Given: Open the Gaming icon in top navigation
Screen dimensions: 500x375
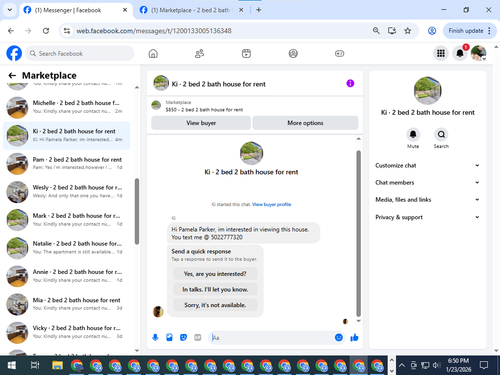Looking at the screenshot, I should pyautogui.click(x=339, y=53).
